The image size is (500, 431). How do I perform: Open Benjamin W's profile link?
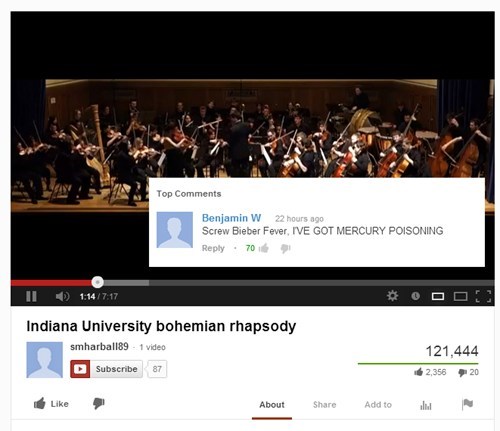tap(231, 218)
